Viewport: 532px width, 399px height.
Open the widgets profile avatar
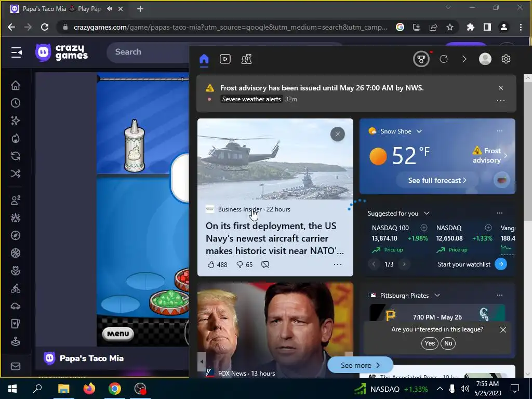click(485, 59)
